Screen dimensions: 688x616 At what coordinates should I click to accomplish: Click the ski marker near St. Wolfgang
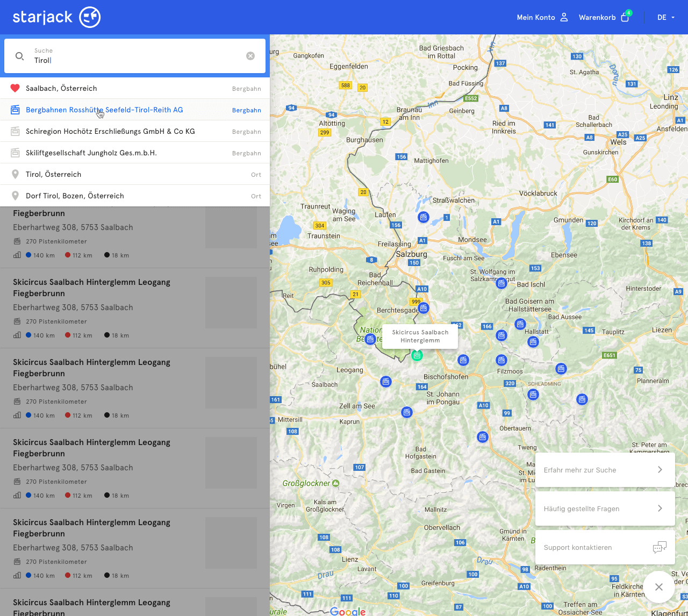(x=501, y=283)
